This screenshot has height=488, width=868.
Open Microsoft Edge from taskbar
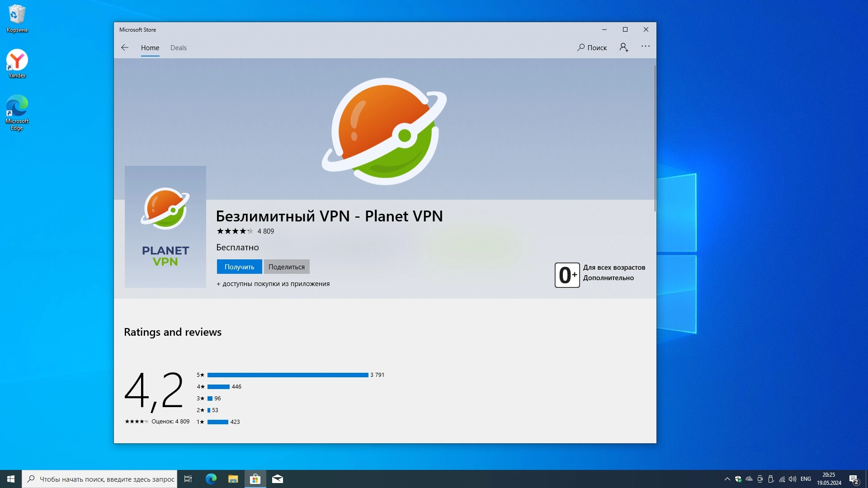211,479
